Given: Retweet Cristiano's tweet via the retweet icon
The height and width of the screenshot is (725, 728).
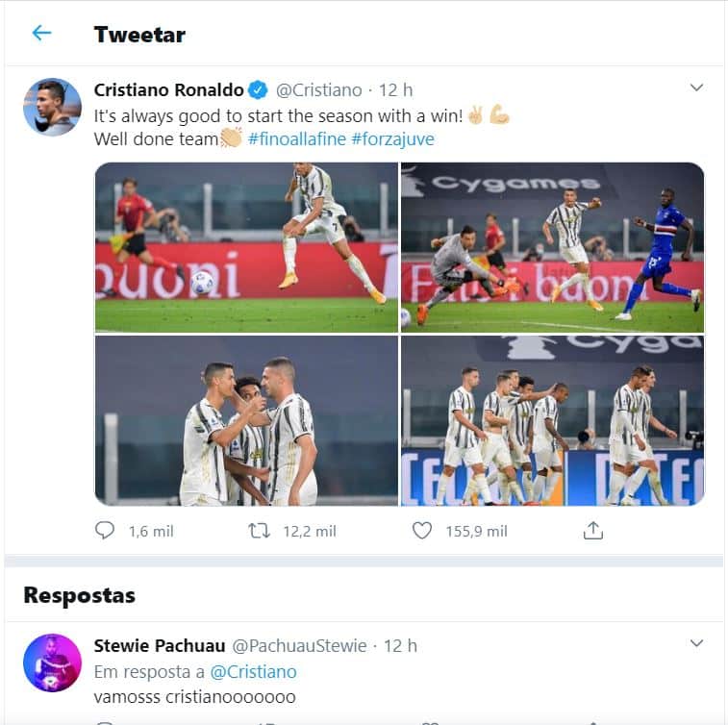Looking at the screenshot, I should 259,530.
